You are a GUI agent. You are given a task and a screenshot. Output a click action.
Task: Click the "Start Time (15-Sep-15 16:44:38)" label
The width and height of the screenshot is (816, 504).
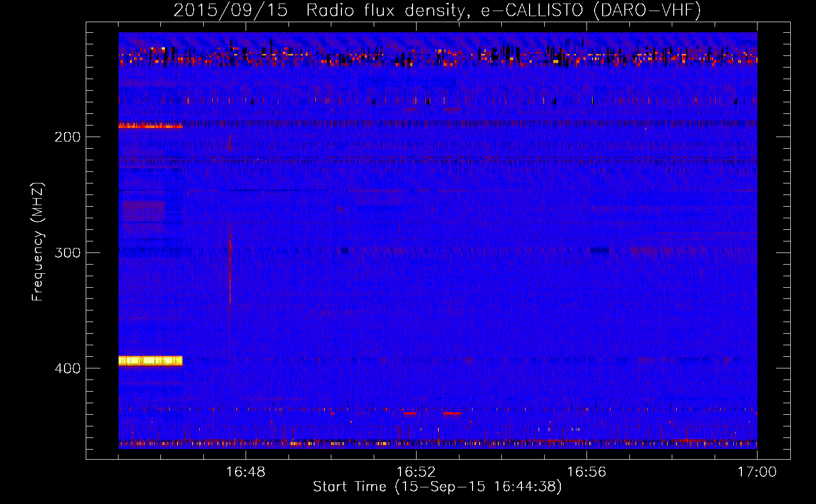click(437, 487)
